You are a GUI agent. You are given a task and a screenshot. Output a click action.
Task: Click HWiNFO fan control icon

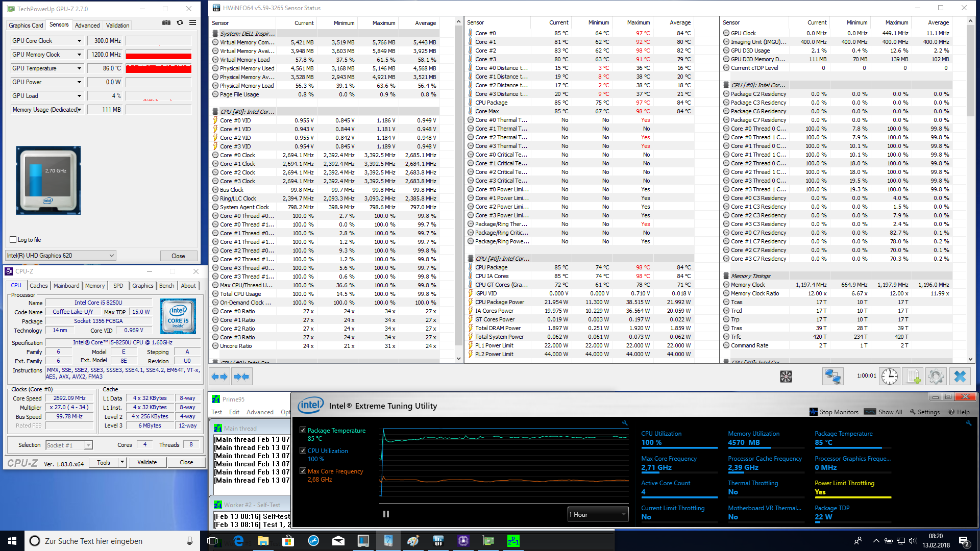pyautogui.click(x=786, y=377)
